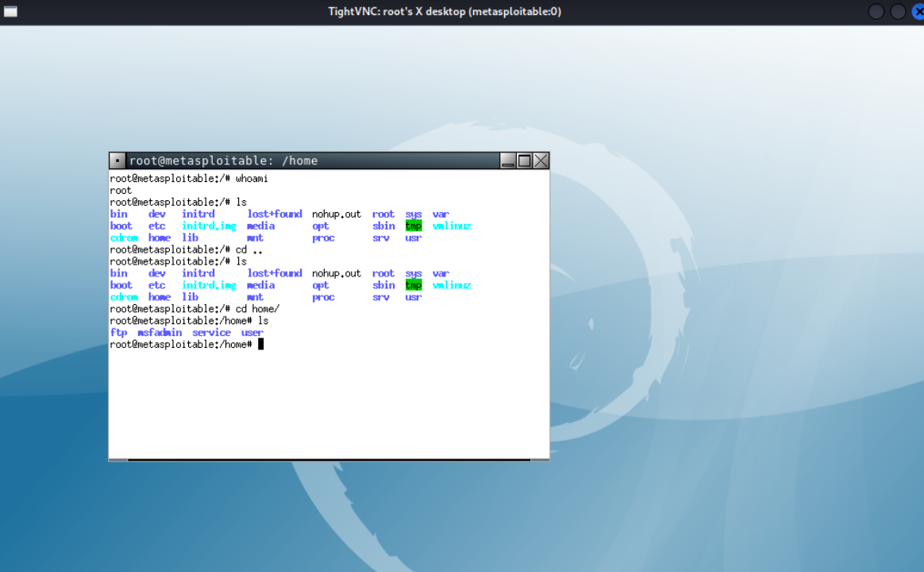The image size is (924, 572).
Task: Click "nohup.out" in the first ls listing
Action: 337,214
